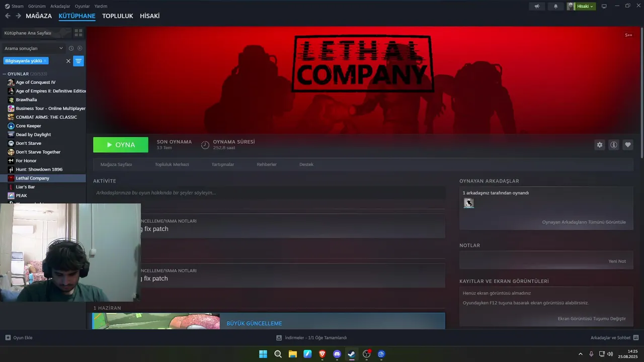This screenshot has width=644, height=362.
Task: Click the ready-to-play filter icon
Action: pos(79,48)
